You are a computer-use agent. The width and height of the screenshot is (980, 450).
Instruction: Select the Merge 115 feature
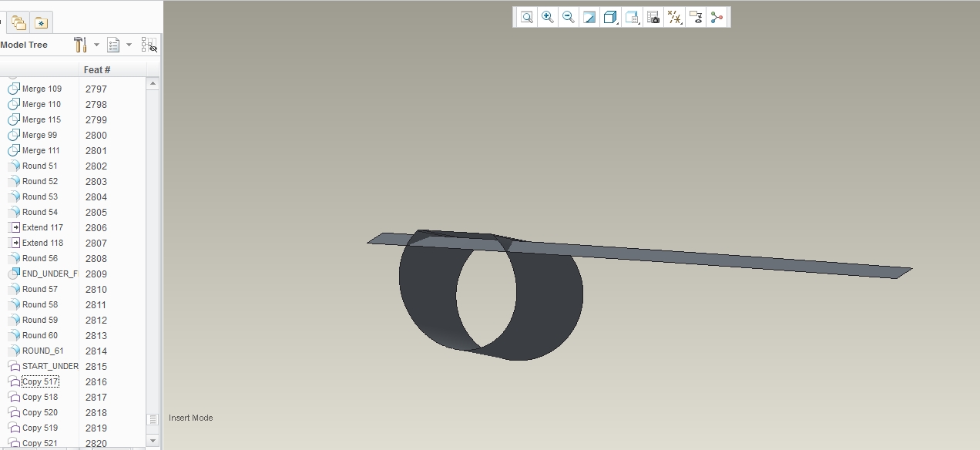(42, 119)
